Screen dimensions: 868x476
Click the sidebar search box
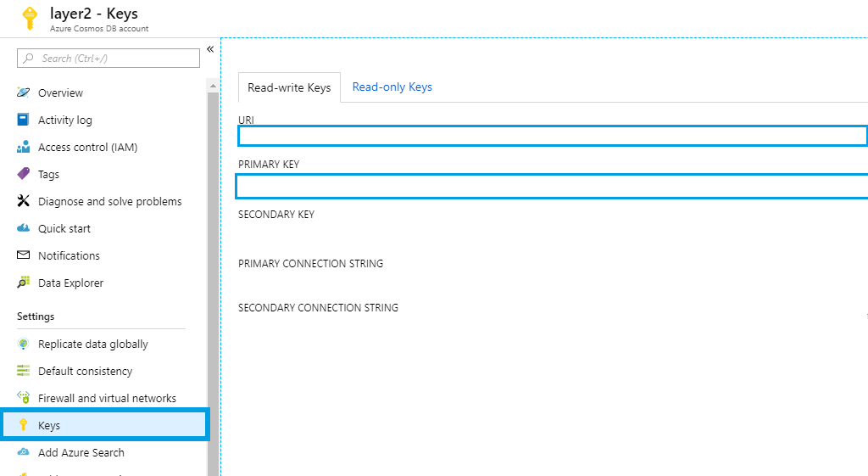tap(108, 59)
